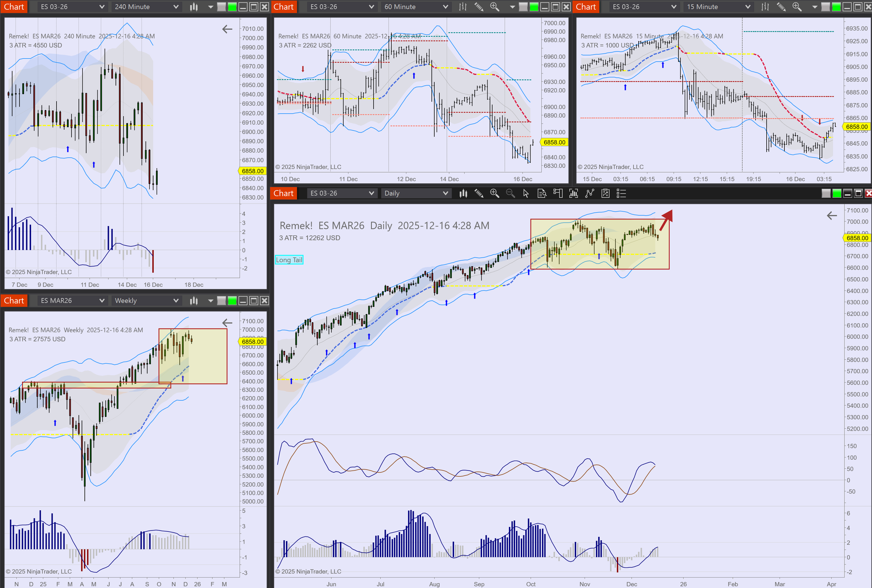
Task: Toggle green link button on Daily chart
Action: click(836, 194)
